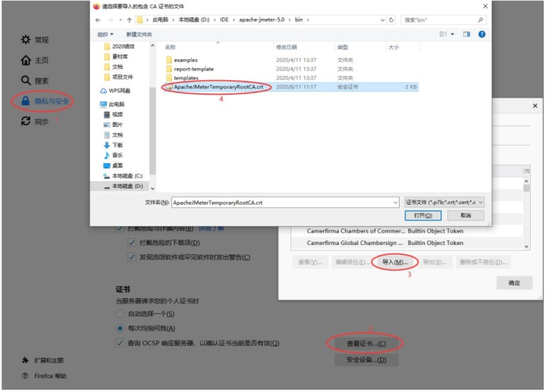Select This PC in navigation pane
This screenshot has height=392, width=546.
[111, 104]
